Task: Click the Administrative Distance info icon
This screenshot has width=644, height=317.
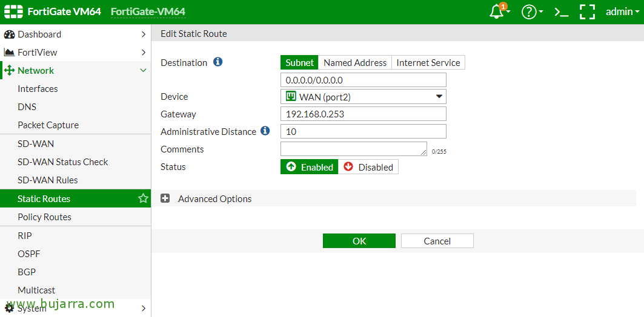Action: 265,131
